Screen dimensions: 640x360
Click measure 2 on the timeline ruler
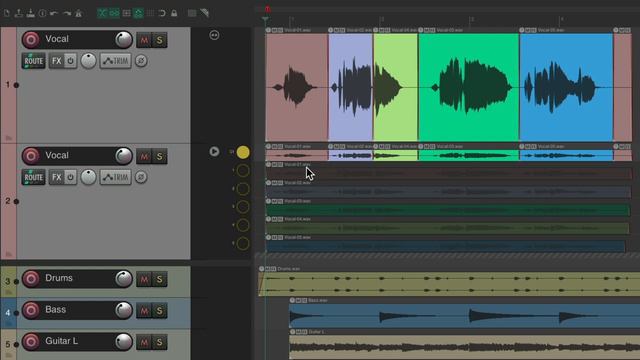381,19
